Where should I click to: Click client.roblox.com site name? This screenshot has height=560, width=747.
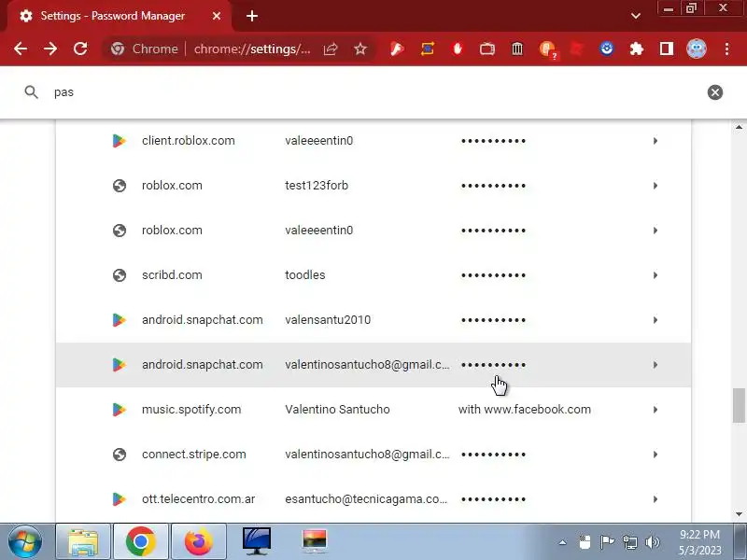pos(189,141)
